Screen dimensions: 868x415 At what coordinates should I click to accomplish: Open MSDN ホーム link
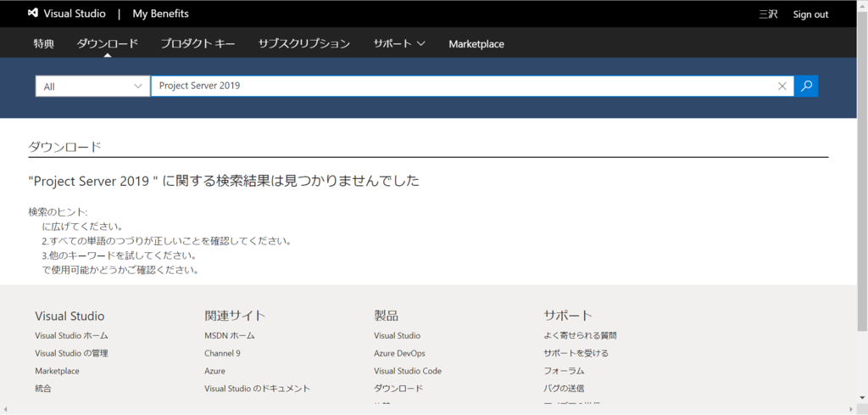point(229,335)
